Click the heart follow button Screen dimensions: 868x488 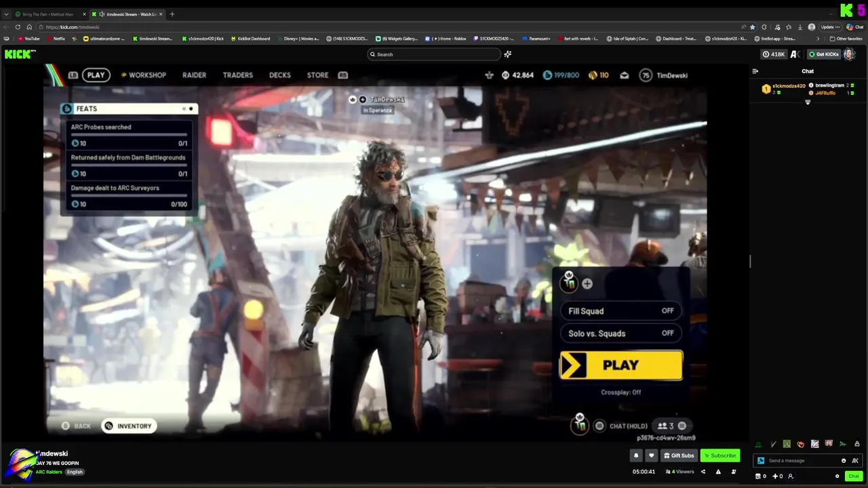pyautogui.click(x=651, y=455)
